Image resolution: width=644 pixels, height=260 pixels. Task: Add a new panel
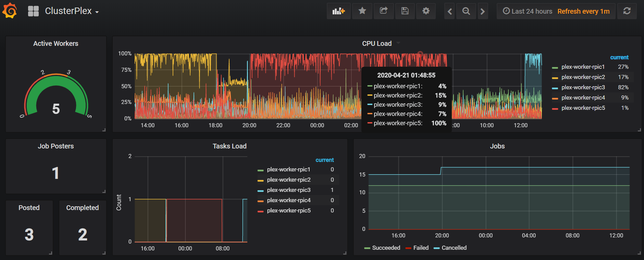tap(338, 11)
